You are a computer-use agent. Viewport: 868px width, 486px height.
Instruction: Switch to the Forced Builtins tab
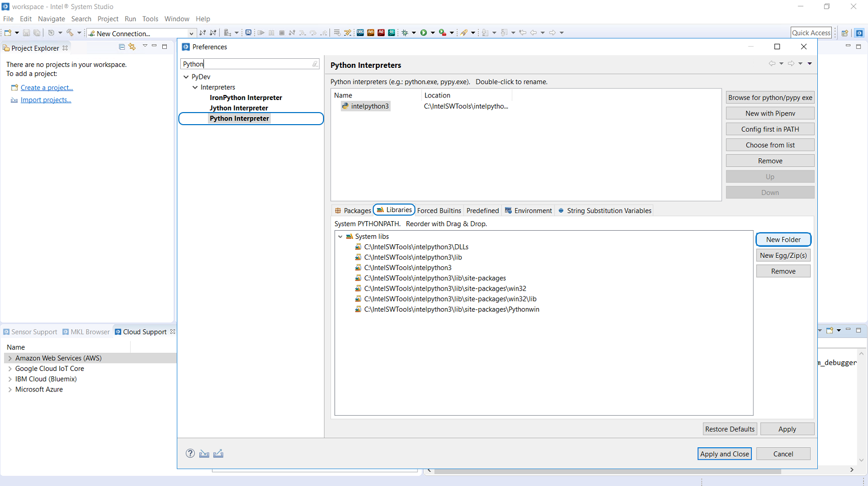click(439, 211)
